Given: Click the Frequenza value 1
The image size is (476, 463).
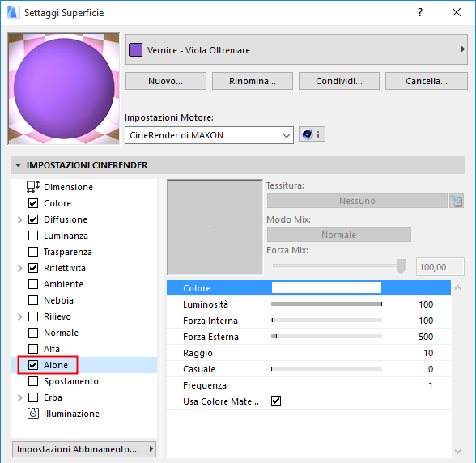Looking at the screenshot, I should coord(431,385).
